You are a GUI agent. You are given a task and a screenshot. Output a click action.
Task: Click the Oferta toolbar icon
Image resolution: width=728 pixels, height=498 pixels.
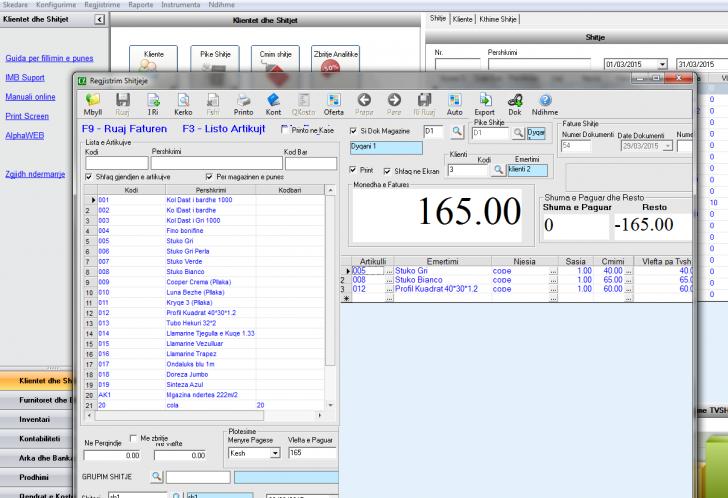(333, 102)
